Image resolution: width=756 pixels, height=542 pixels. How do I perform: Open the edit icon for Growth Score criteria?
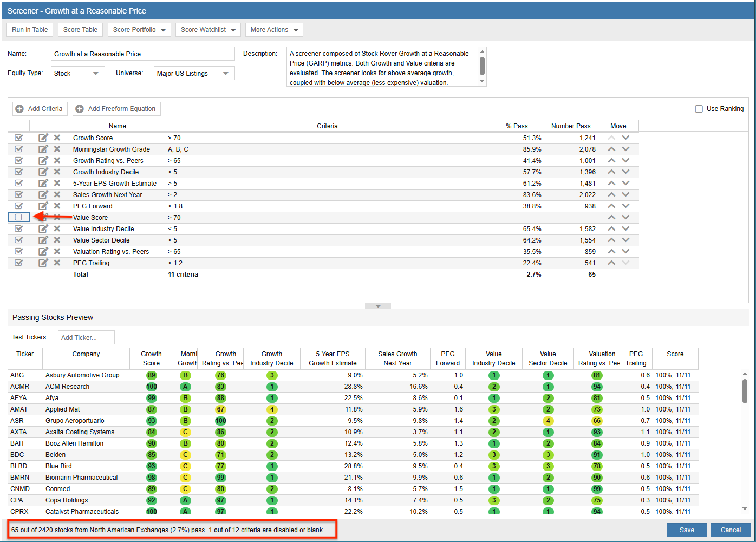click(x=43, y=138)
